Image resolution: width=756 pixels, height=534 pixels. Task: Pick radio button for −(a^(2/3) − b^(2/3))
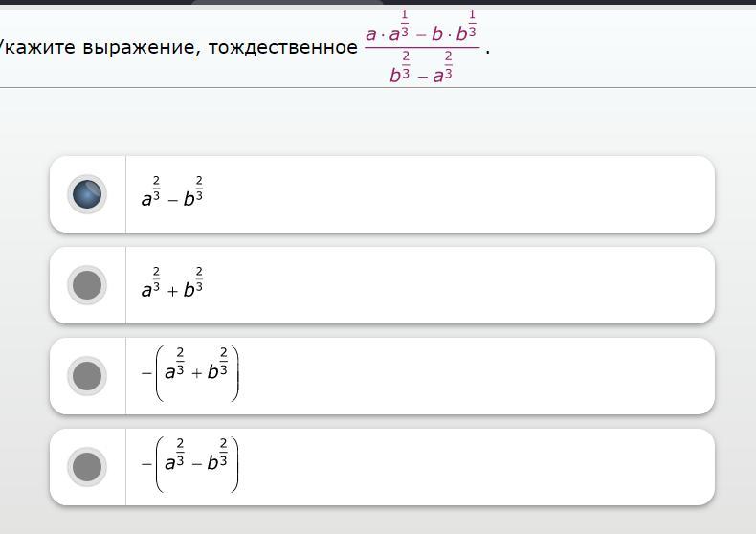click(x=87, y=466)
